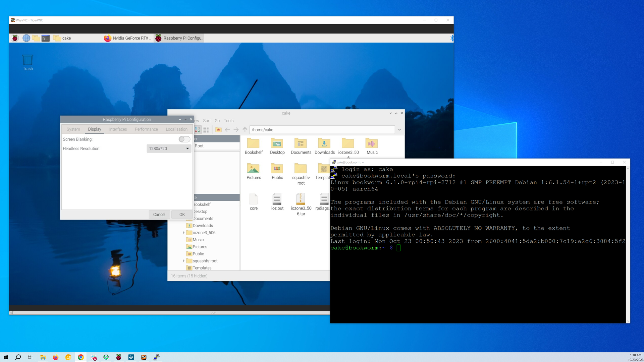
Task: Select the iozone3_506.tar archive icon
Action: [301, 204]
